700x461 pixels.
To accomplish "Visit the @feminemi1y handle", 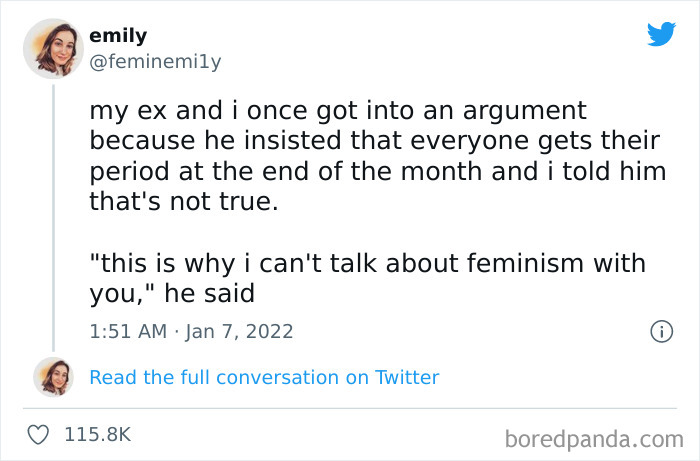I will tap(155, 61).
